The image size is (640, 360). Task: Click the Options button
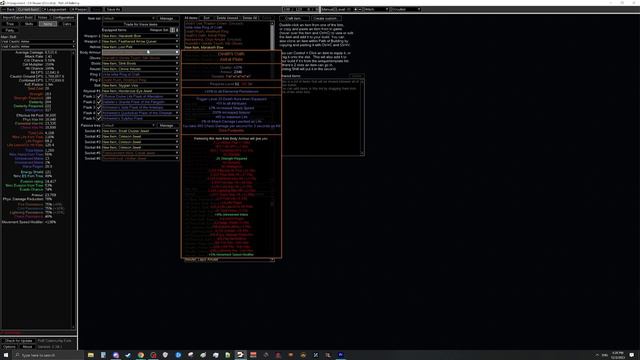pyautogui.click(x=9, y=347)
